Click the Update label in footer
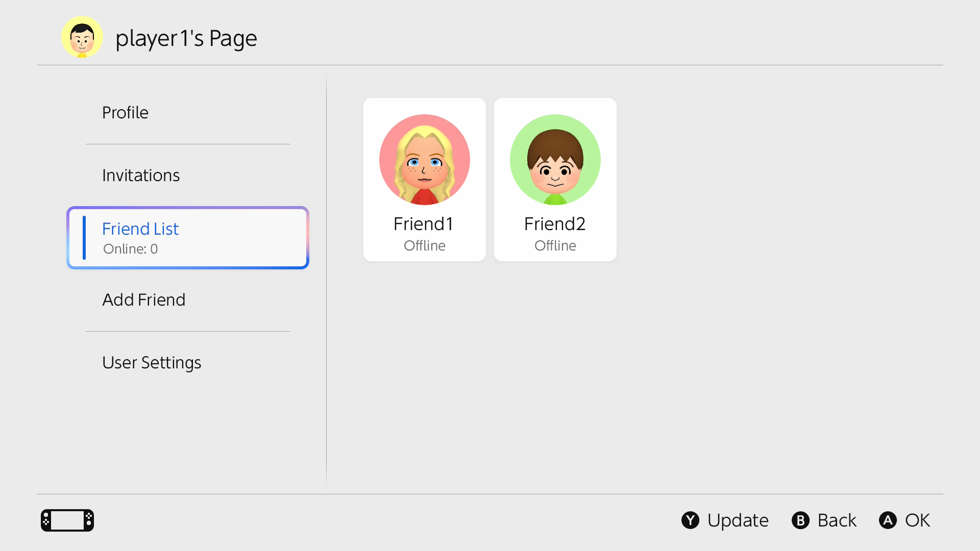 coord(738,520)
